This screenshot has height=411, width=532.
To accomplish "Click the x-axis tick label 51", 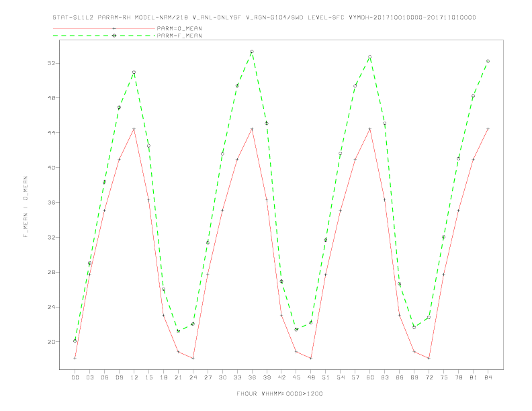I will pos(326,377).
